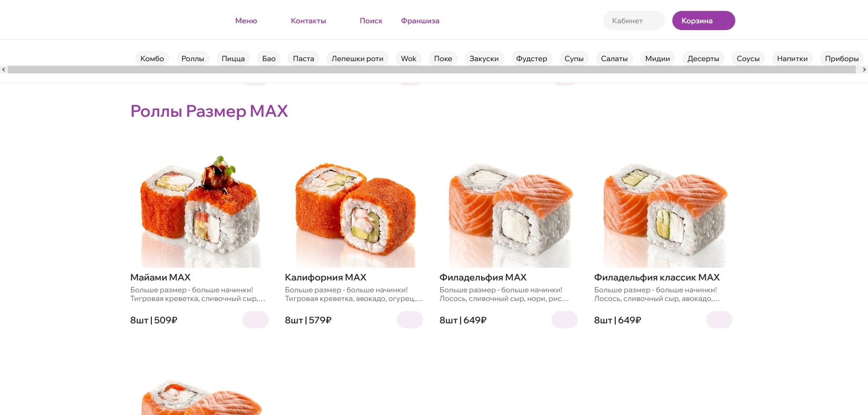Screen dimensions: 868x415
Task: Open the Корзина cart button
Action: tap(703, 21)
